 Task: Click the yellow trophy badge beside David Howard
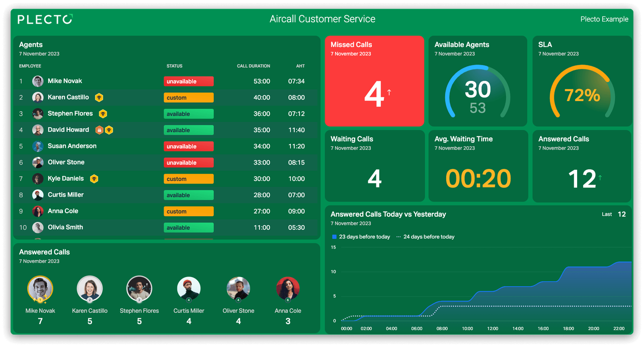(109, 130)
